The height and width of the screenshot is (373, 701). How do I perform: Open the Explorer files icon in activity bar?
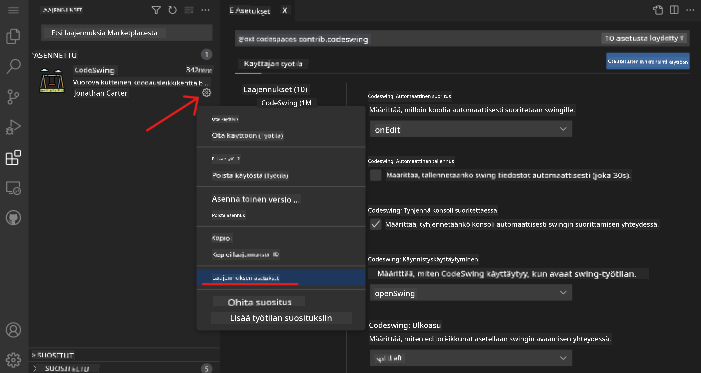(13, 36)
